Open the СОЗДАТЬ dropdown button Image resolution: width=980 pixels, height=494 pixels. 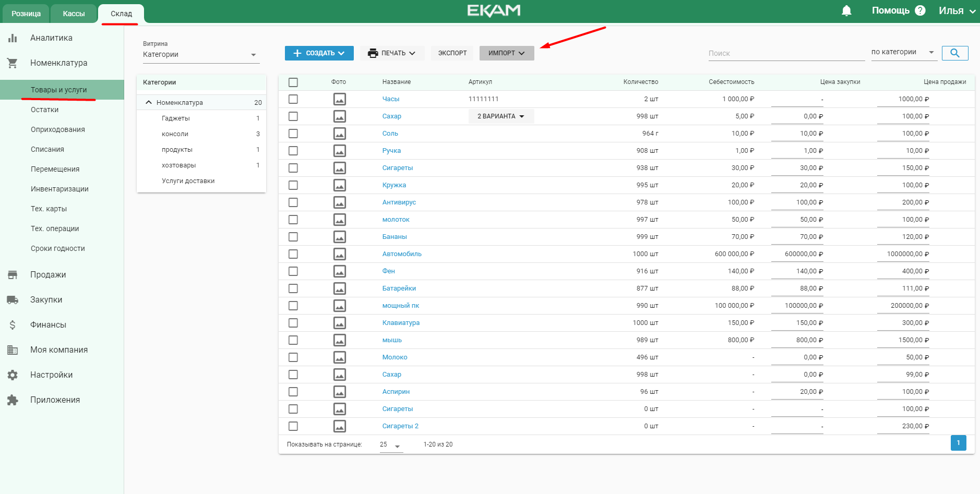[319, 53]
